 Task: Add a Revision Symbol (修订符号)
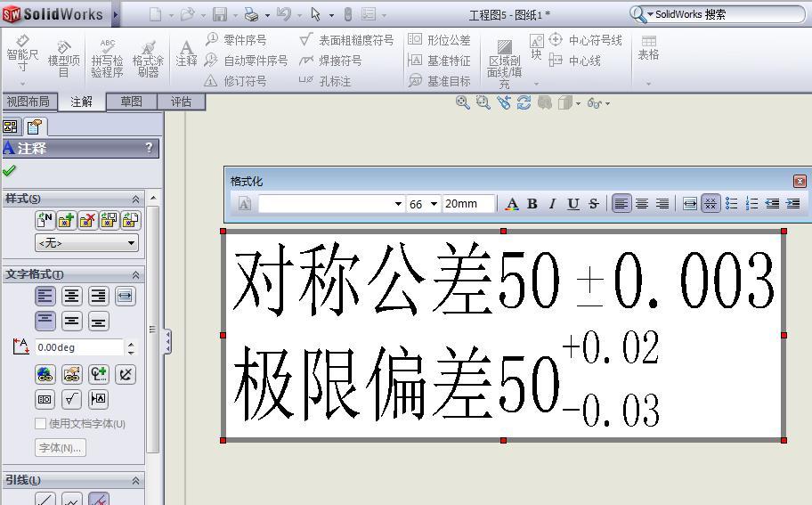236,81
